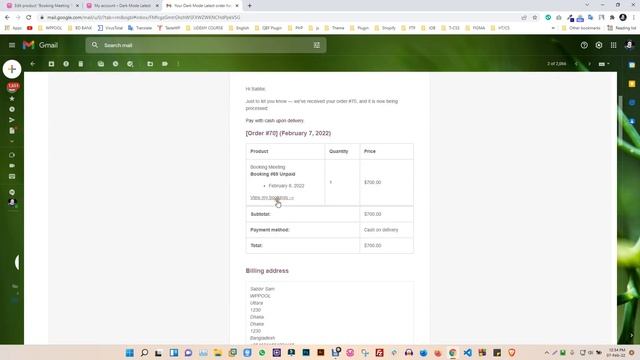Go back to inbox using back arrow
The height and width of the screenshot is (360, 640).
33,64
